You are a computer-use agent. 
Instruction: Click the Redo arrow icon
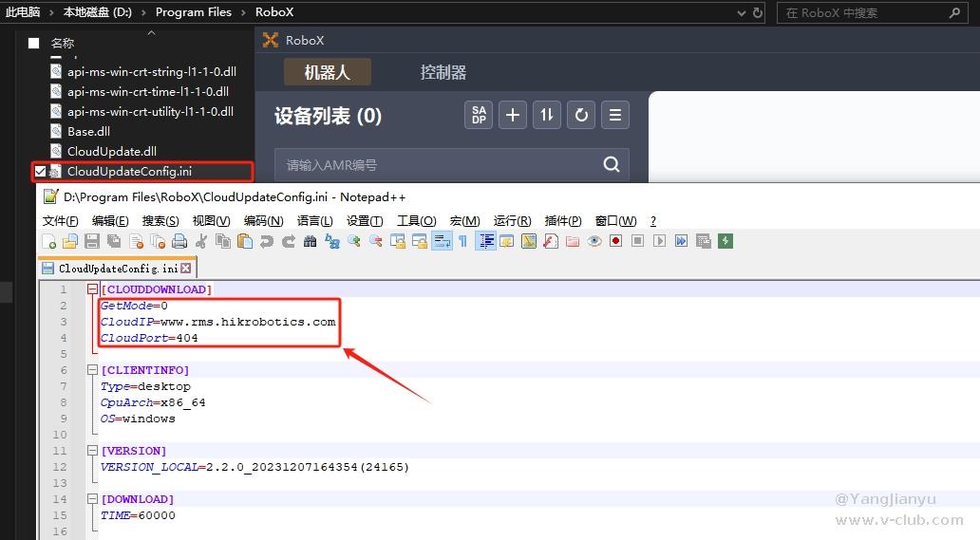[288, 241]
